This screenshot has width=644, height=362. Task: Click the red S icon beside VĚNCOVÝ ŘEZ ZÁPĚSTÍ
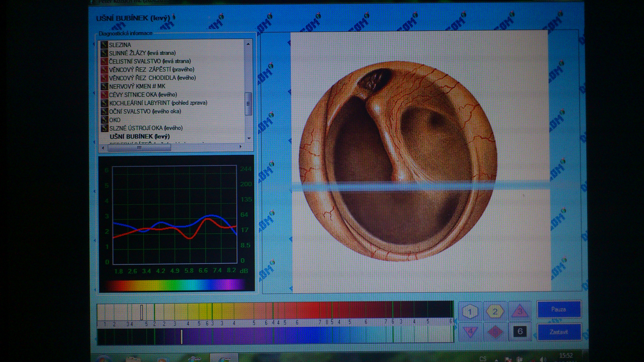tap(104, 69)
